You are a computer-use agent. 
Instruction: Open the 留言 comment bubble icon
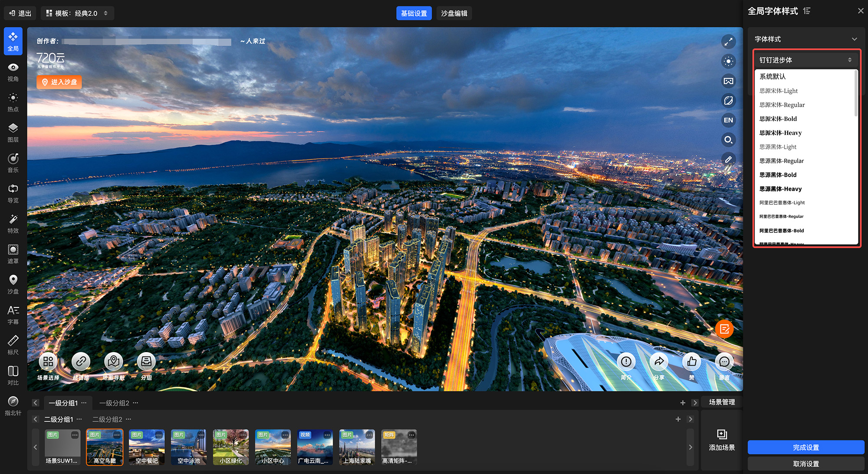pos(724,362)
